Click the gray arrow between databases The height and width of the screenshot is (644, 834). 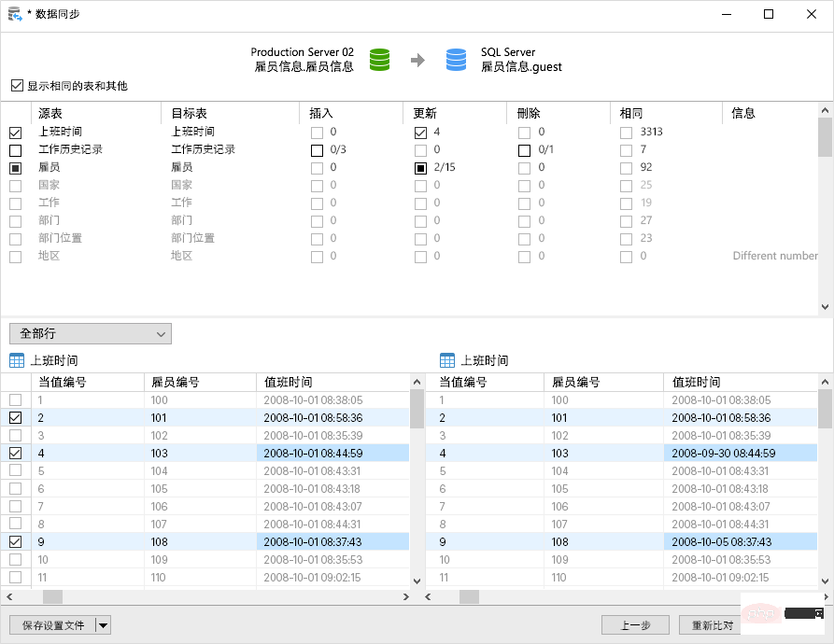point(418,60)
